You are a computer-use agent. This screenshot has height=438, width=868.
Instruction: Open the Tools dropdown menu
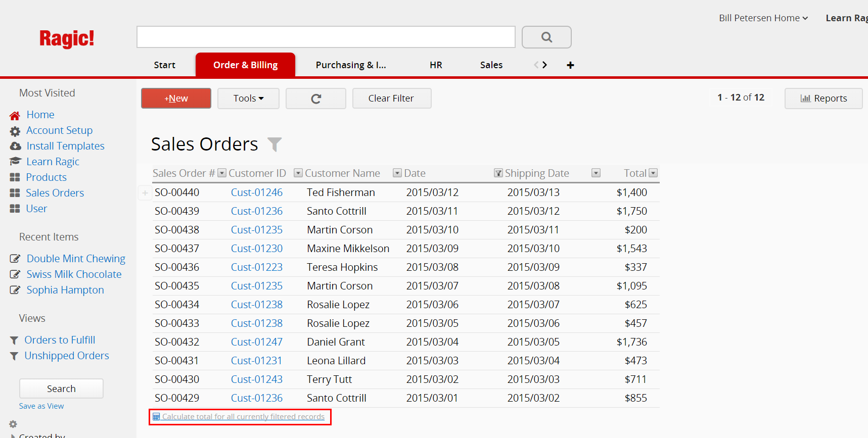pyautogui.click(x=248, y=99)
